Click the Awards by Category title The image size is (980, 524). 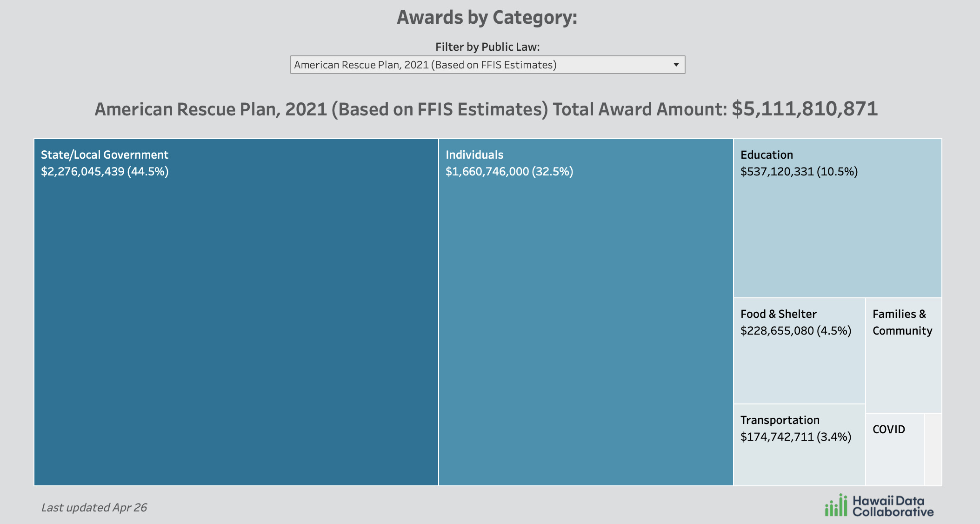pyautogui.click(x=487, y=18)
